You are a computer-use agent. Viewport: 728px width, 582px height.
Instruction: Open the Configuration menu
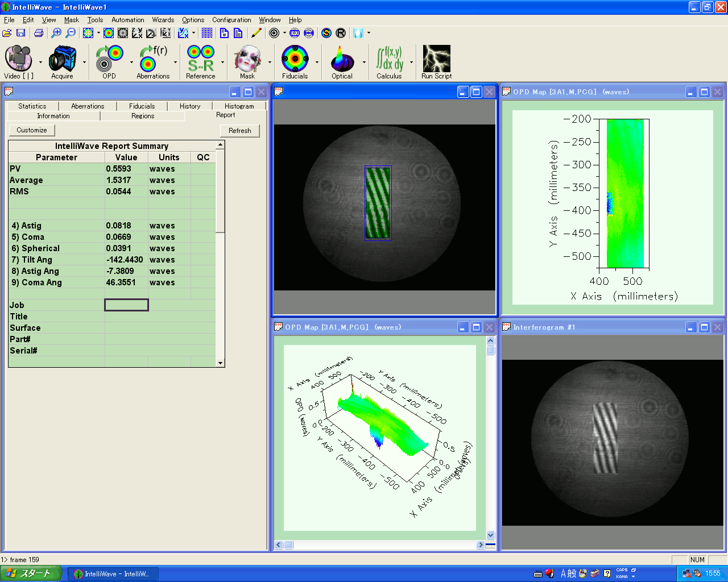click(x=231, y=20)
